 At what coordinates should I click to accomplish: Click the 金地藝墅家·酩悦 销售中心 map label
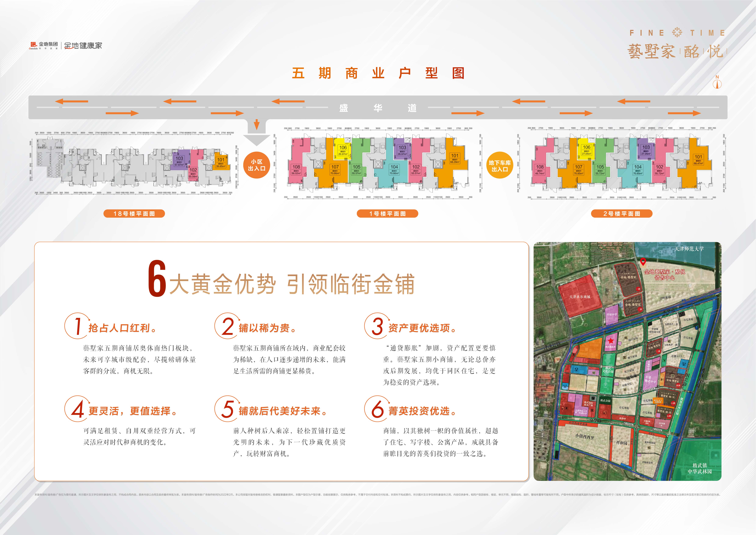tap(664, 274)
